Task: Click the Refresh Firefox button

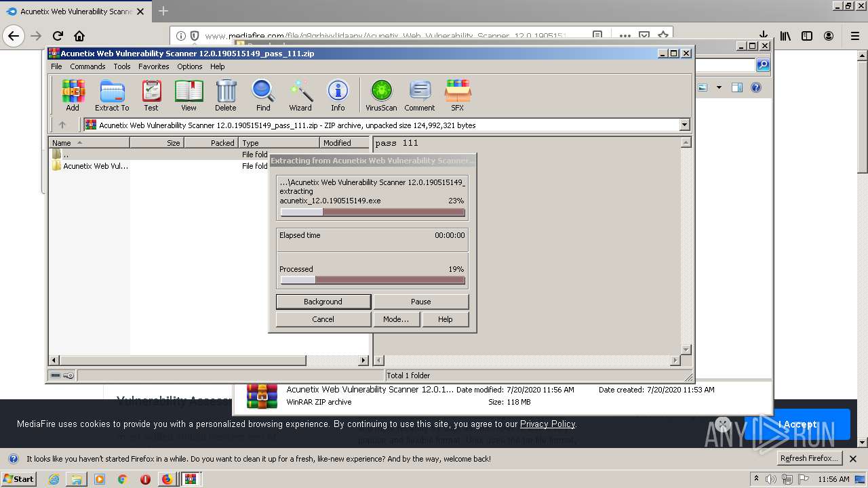Action: coord(810,458)
